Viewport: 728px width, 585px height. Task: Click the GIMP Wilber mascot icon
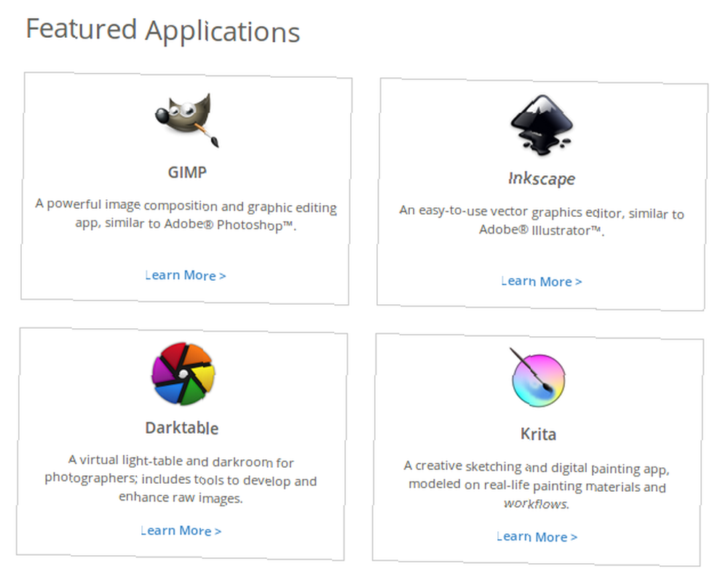click(186, 121)
